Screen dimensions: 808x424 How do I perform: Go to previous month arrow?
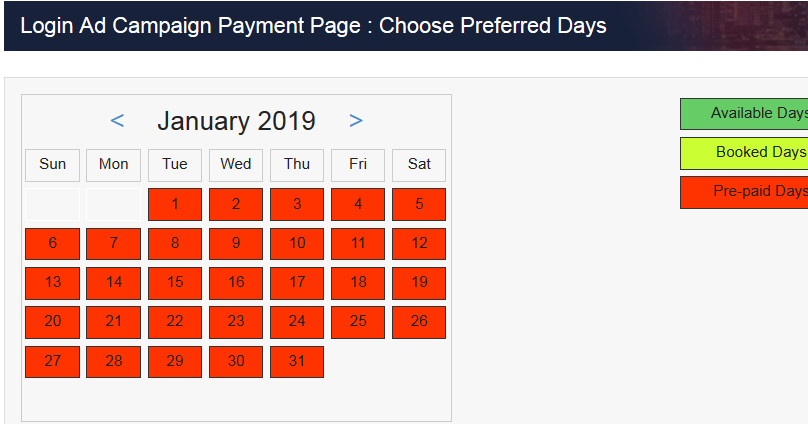click(117, 122)
